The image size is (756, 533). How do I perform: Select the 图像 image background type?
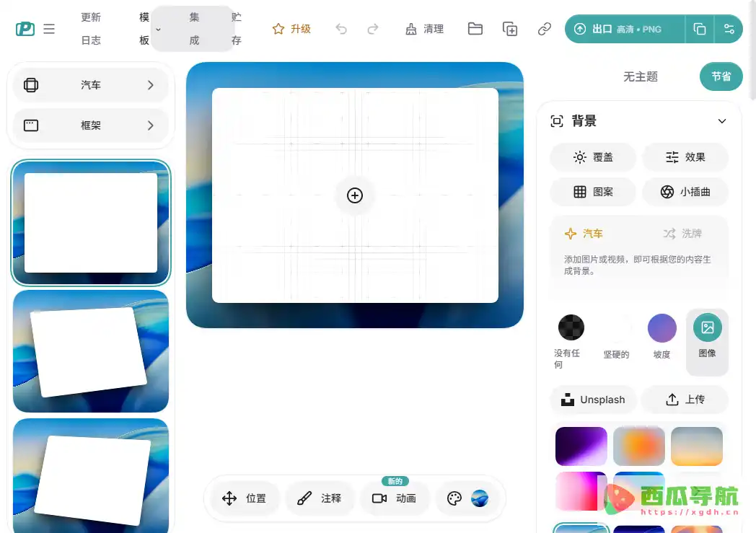(707, 341)
